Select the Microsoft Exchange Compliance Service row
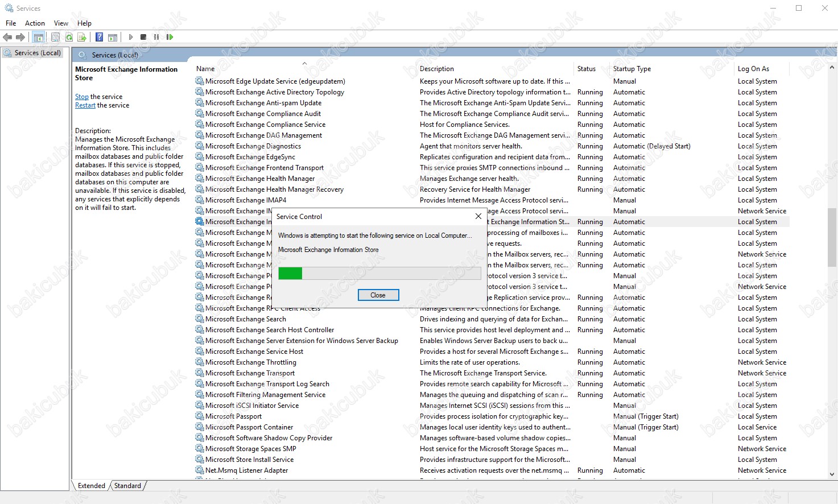 click(492, 125)
